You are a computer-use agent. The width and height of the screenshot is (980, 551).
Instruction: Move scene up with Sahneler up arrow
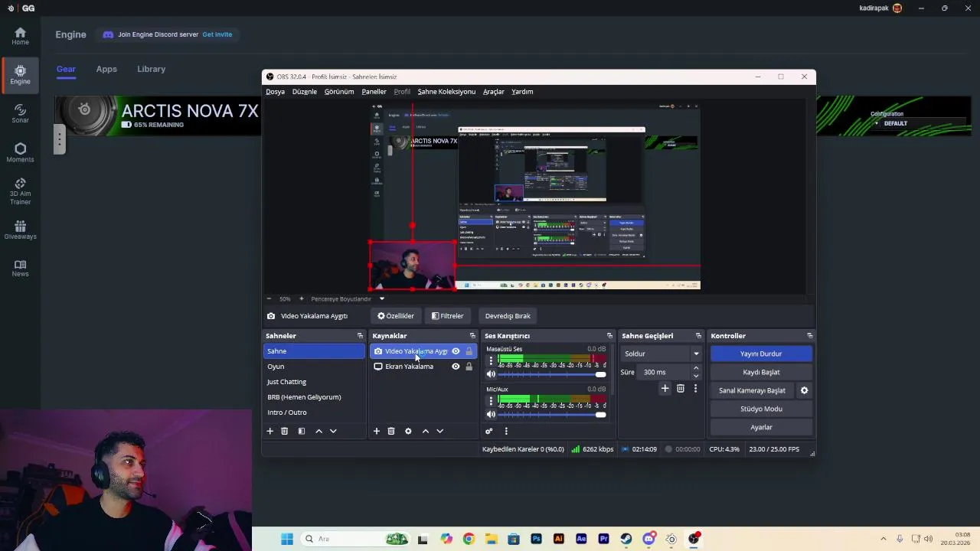coord(318,431)
